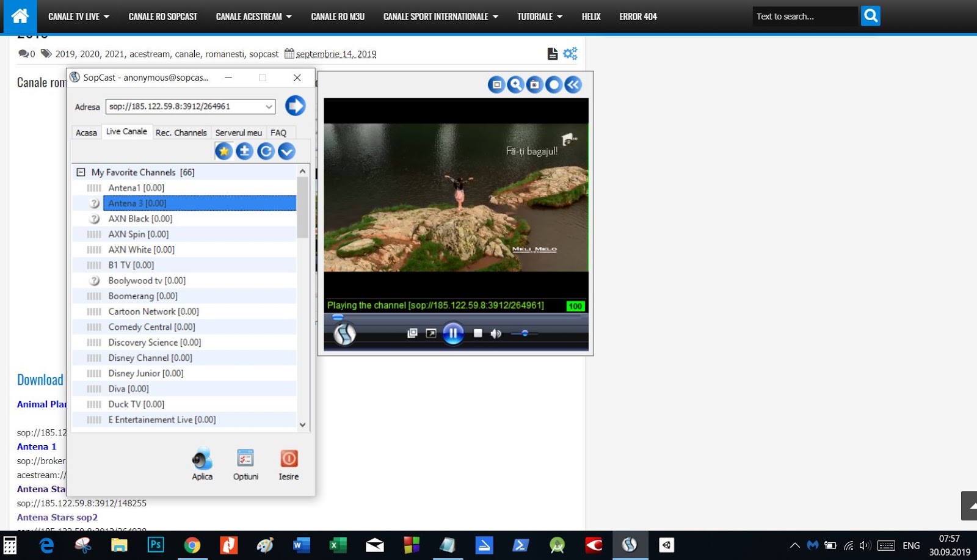Click the refresh channel list icon
Screen dimensions: 977x560
[x=266, y=151]
